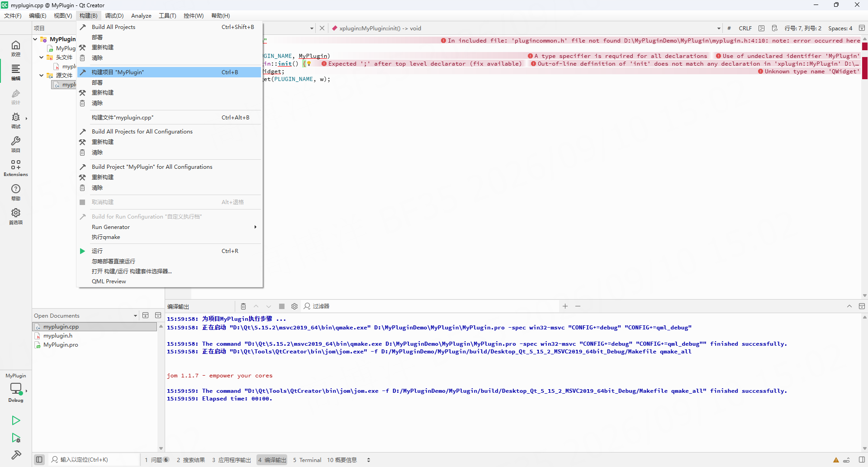Maximize the compile output pane
Viewport: 868px width, 467px height.
pyautogui.click(x=849, y=306)
